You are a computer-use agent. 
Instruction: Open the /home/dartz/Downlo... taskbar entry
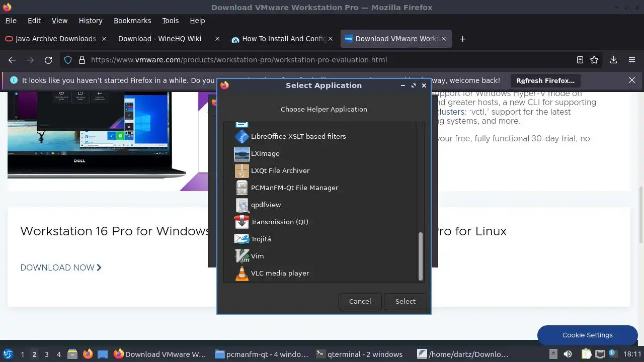[x=464, y=354]
